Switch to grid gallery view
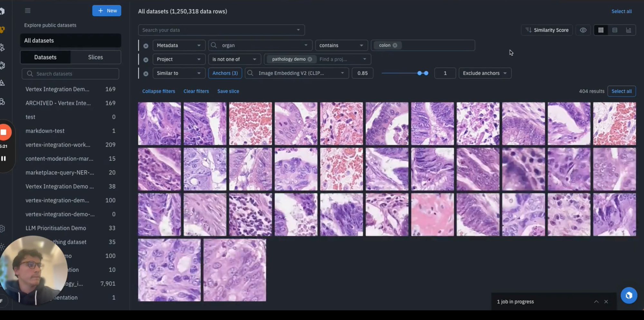The width and height of the screenshot is (644, 320). (601, 30)
